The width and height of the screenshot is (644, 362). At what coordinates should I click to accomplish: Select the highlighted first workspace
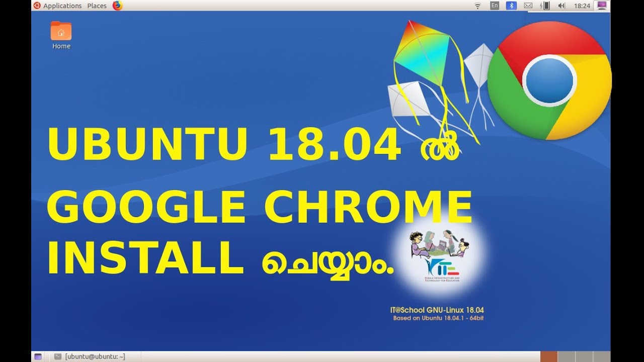coord(549,356)
